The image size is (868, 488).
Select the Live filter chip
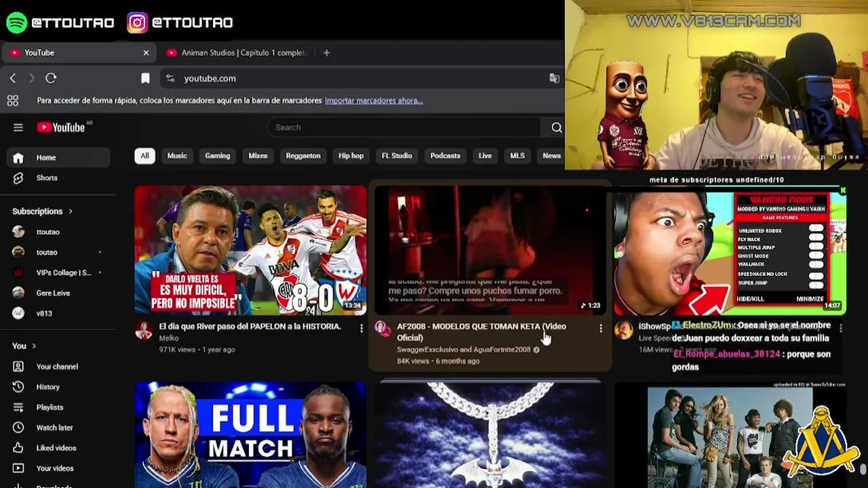click(485, 156)
